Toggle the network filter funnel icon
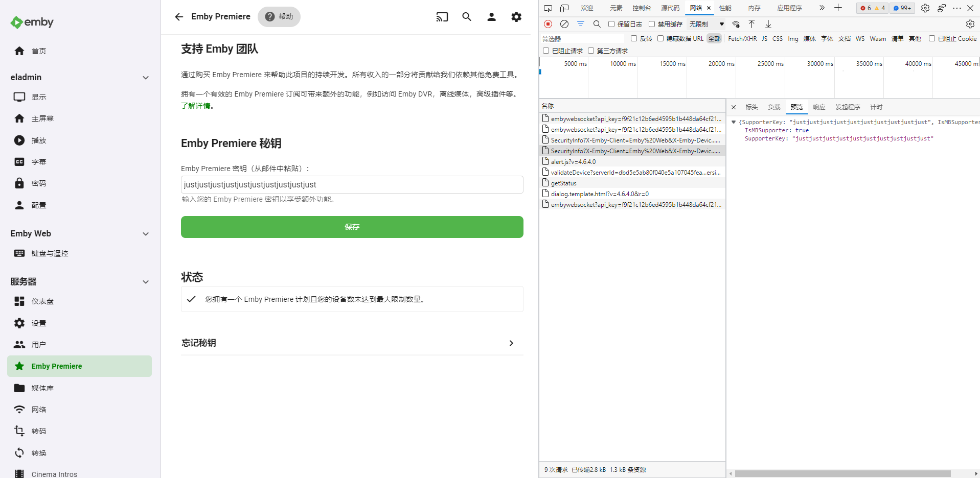 coord(581,24)
